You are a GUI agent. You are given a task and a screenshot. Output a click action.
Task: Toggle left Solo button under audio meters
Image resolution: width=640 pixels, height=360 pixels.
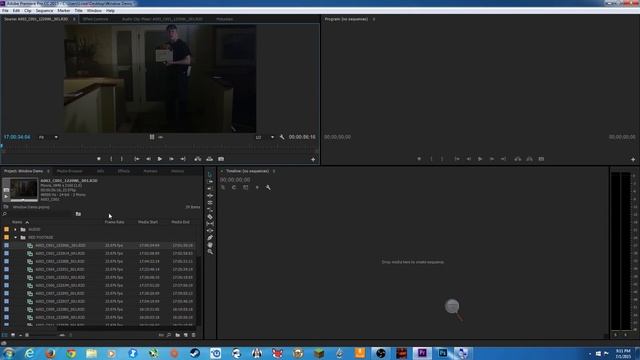pos(616,335)
